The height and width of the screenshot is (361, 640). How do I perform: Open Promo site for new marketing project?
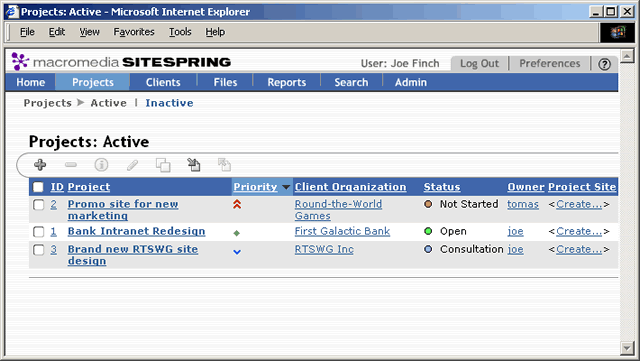[123, 210]
